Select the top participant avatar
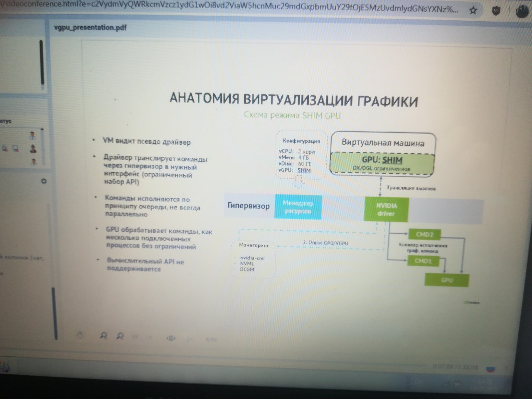This screenshot has width=532, height=399. coord(32,135)
